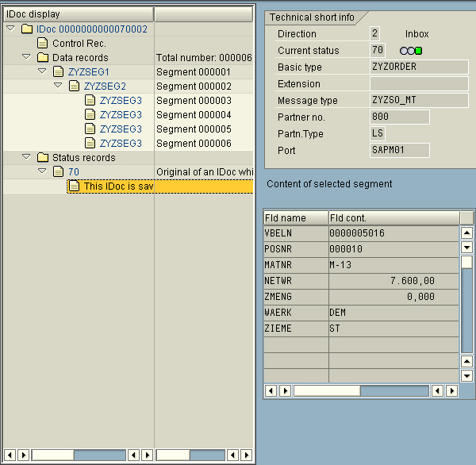Screen dimensions: 476x465
Task: Open the Technical short info tab
Action: coord(312,17)
